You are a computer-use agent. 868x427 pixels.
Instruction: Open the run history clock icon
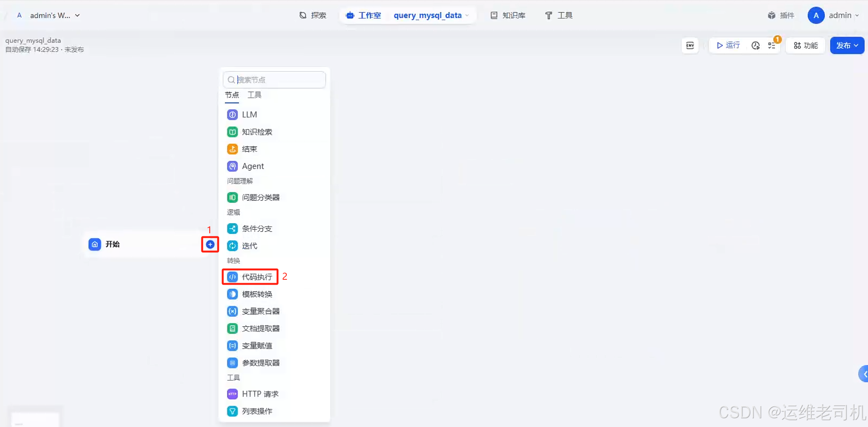(x=755, y=46)
